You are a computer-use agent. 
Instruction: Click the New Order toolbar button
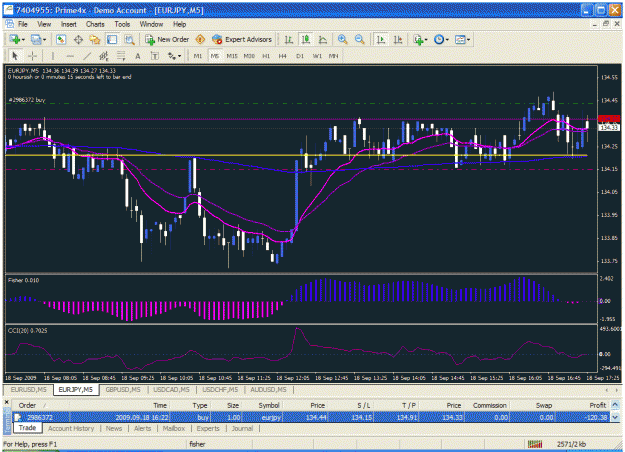(x=167, y=39)
